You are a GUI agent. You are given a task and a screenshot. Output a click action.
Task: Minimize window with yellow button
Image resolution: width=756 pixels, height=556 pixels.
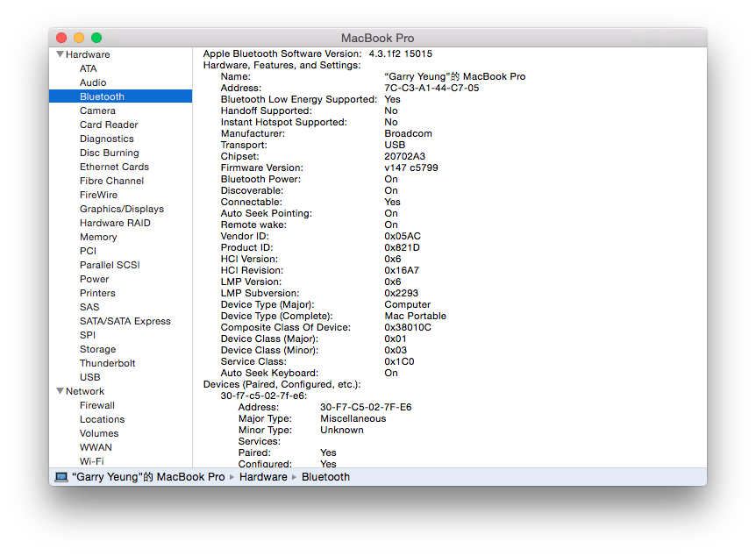[x=79, y=38]
